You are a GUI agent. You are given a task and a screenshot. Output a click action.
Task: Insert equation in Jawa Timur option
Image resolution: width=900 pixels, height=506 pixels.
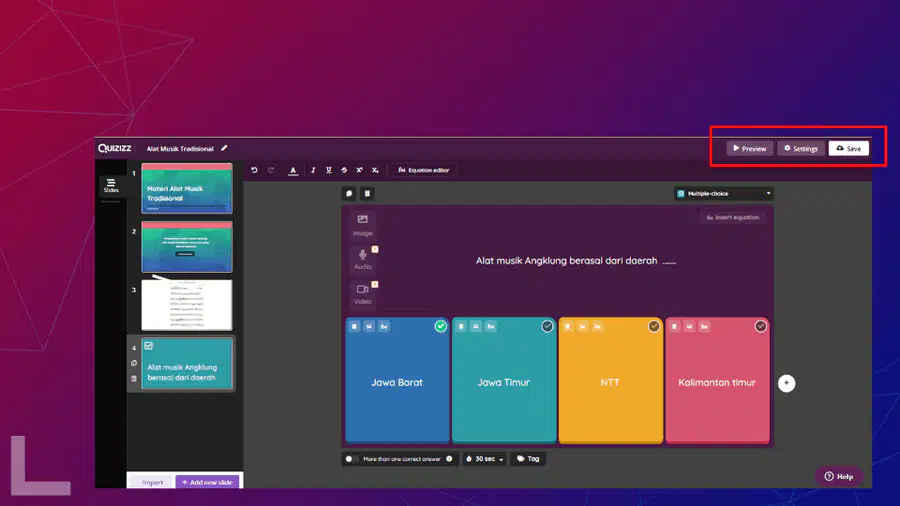(x=491, y=326)
